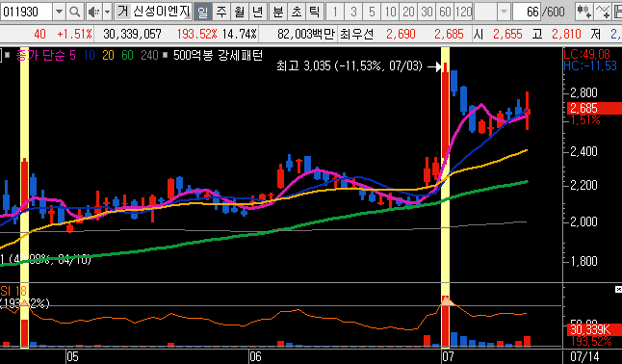The width and height of the screenshot is (622, 364).
Task: Click the +1.51% change rate in quote bar
Action: pos(74,34)
